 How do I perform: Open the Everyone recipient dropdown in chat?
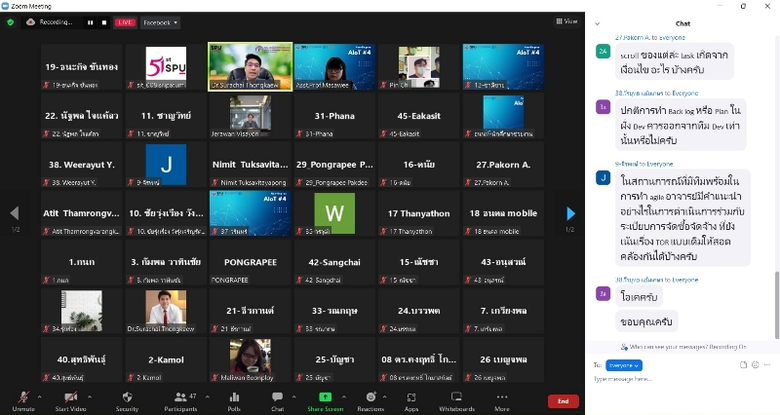[x=624, y=365]
